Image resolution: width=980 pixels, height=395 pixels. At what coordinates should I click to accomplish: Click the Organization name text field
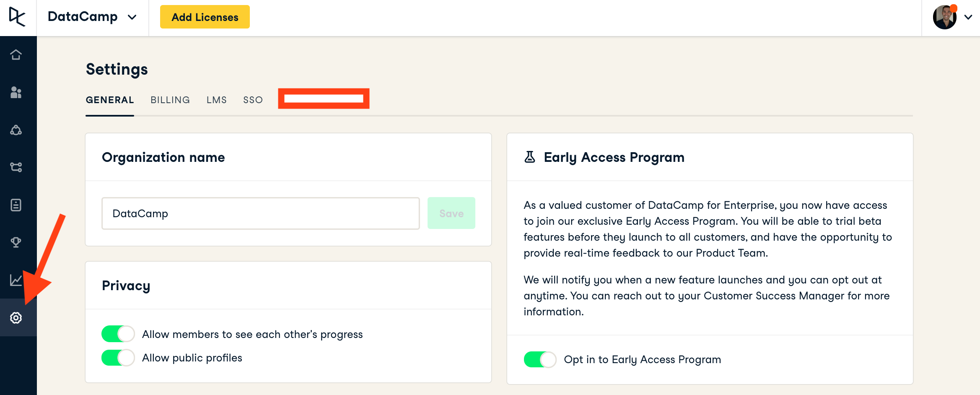click(260, 213)
